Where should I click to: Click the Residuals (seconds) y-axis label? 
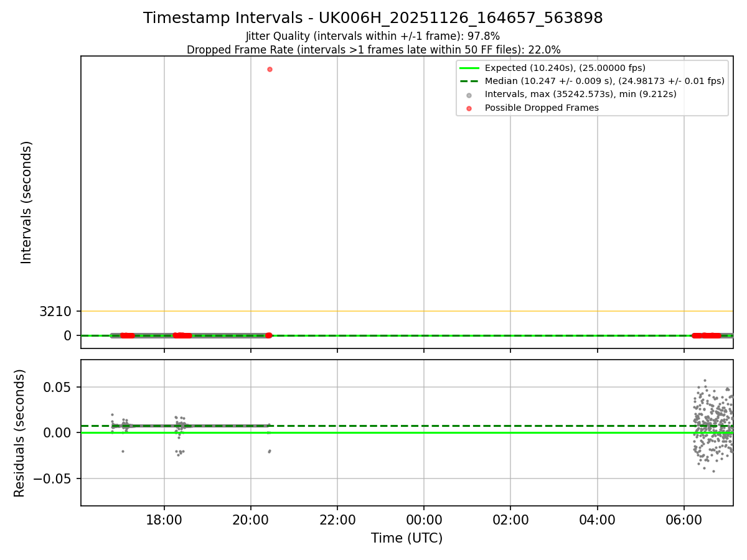coord(20,433)
